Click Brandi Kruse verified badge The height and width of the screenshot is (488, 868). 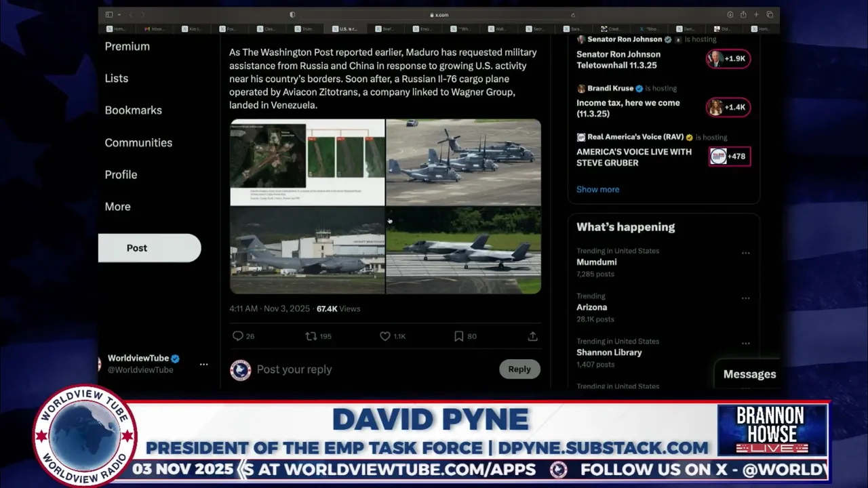639,88
